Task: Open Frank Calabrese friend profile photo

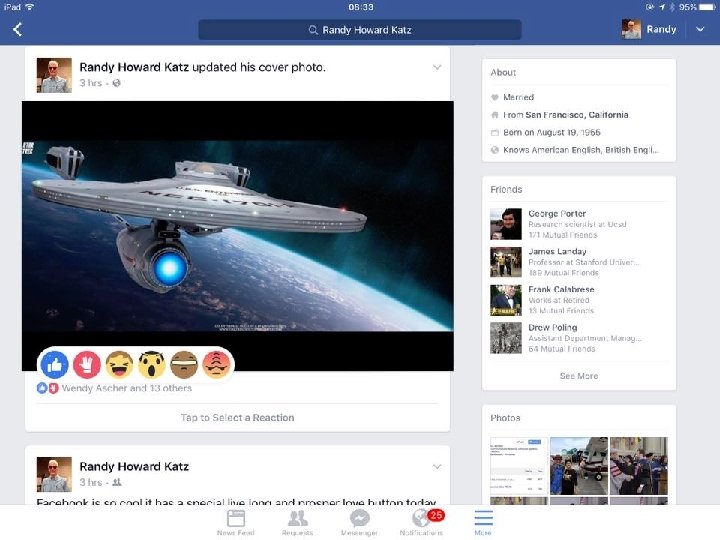Action: pyautogui.click(x=506, y=300)
